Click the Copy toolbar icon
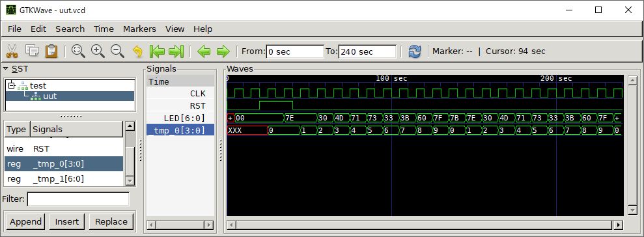Viewport: 644px width, 237px height. coord(32,51)
